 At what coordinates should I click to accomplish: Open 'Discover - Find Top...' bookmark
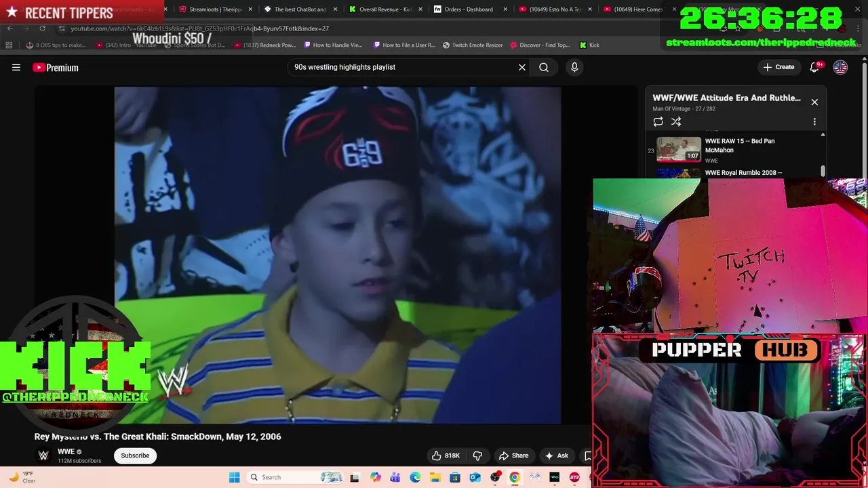540,45
